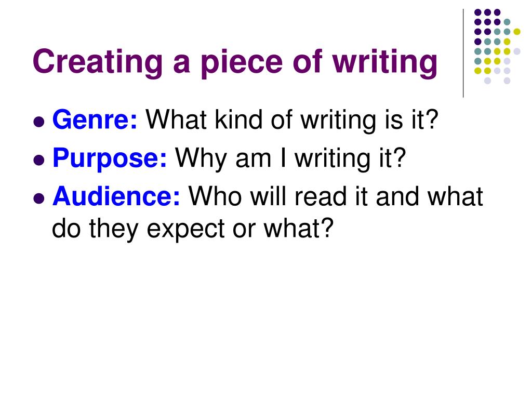Click the word 'writing' in the title
Screen dimensions: 532x399
tap(385, 63)
